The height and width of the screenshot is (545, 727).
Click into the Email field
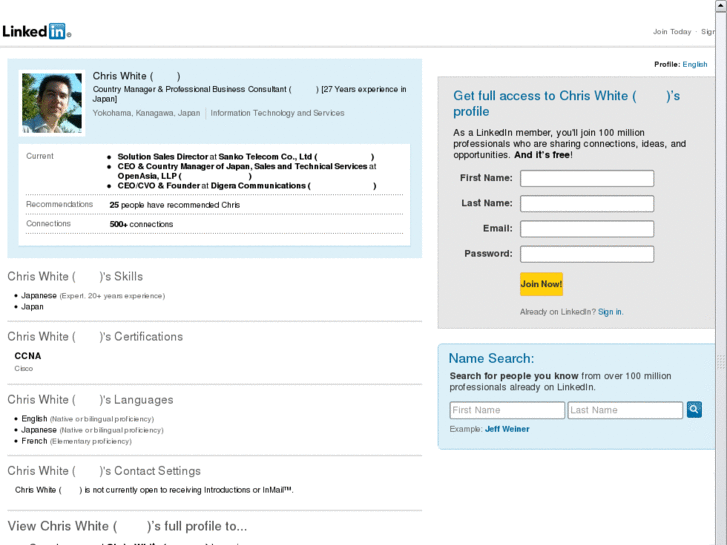[587, 229]
